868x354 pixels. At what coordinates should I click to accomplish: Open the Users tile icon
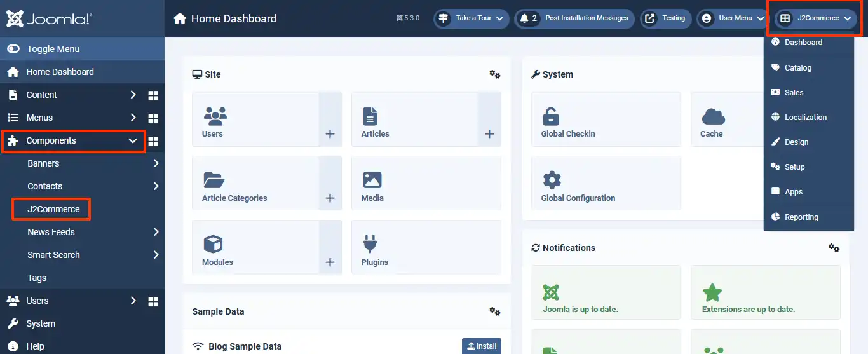click(215, 116)
